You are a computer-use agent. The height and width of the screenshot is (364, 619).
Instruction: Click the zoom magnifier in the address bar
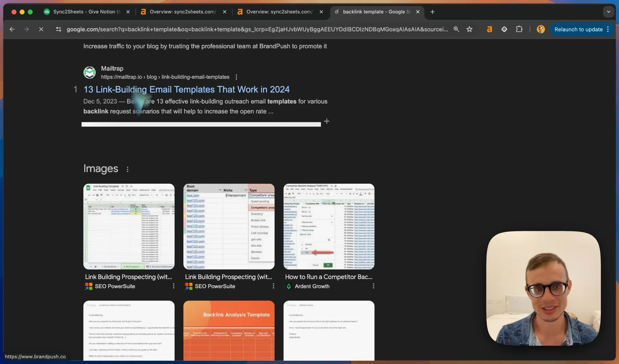click(456, 29)
